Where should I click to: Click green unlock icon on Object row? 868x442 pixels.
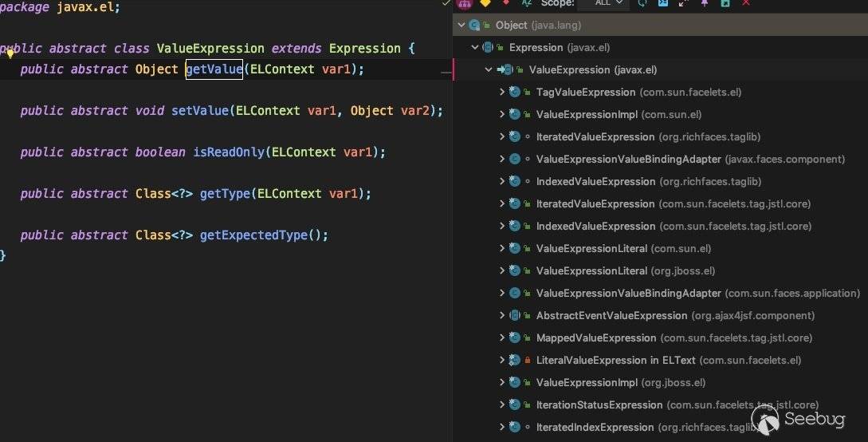click(x=486, y=25)
